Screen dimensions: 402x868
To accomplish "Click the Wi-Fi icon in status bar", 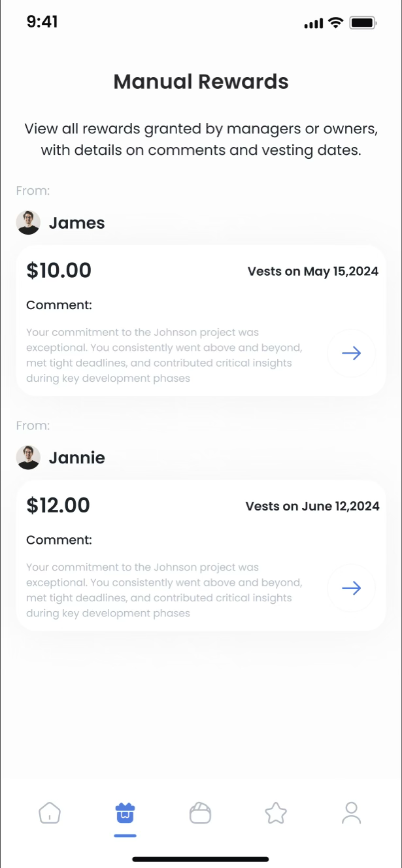I will point(336,23).
